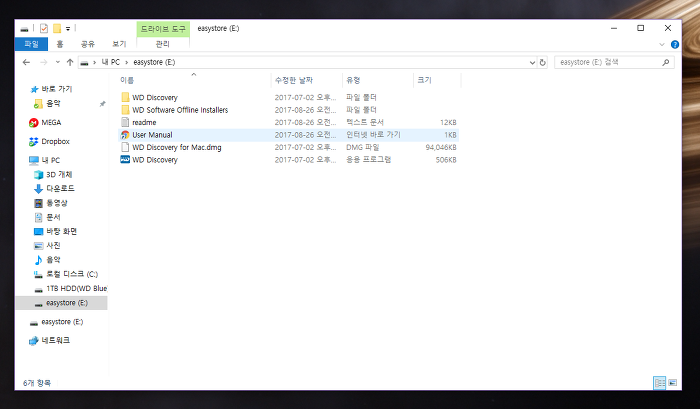Open 바탕 화면 in sidebar
The width and height of the screenshot is (700, 409).
pyautogui.click(x=62, y=232)
